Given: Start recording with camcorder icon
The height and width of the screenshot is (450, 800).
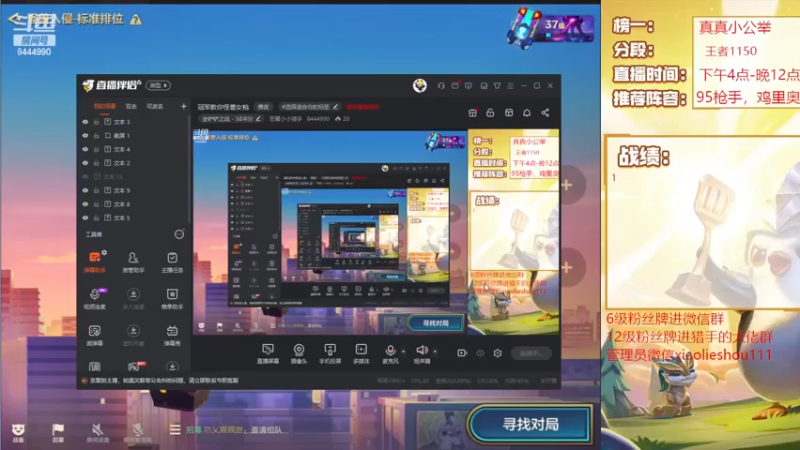Looking at the screenshot, I should (x=462, y=353).
